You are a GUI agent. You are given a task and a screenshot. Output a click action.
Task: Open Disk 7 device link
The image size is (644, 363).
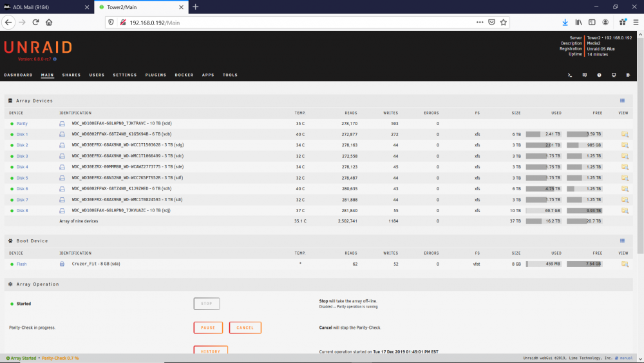pyautogui.click(x=22, y=200)
